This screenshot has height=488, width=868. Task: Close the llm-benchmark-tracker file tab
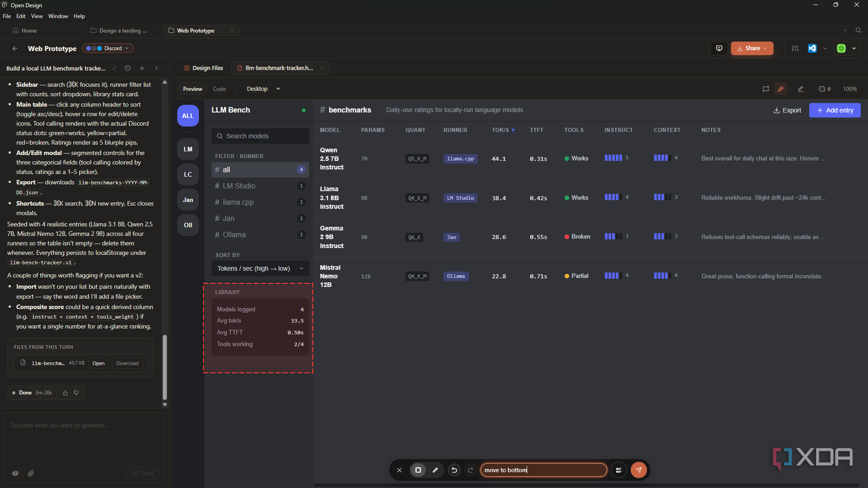(x=321, y=68)
